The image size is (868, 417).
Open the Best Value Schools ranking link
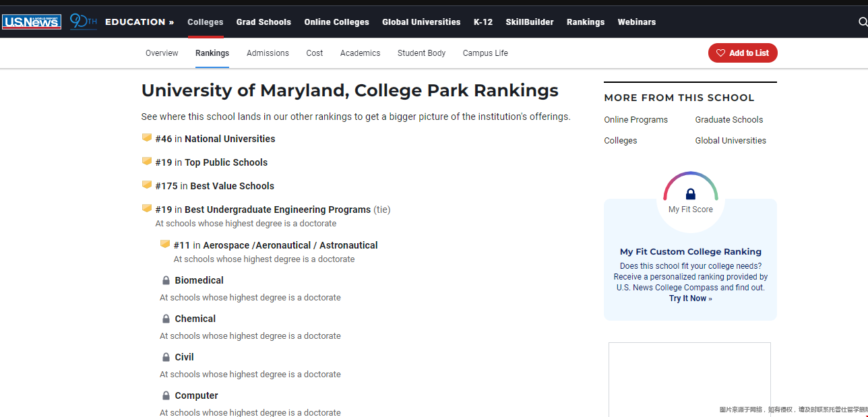[x=232, y=186]
